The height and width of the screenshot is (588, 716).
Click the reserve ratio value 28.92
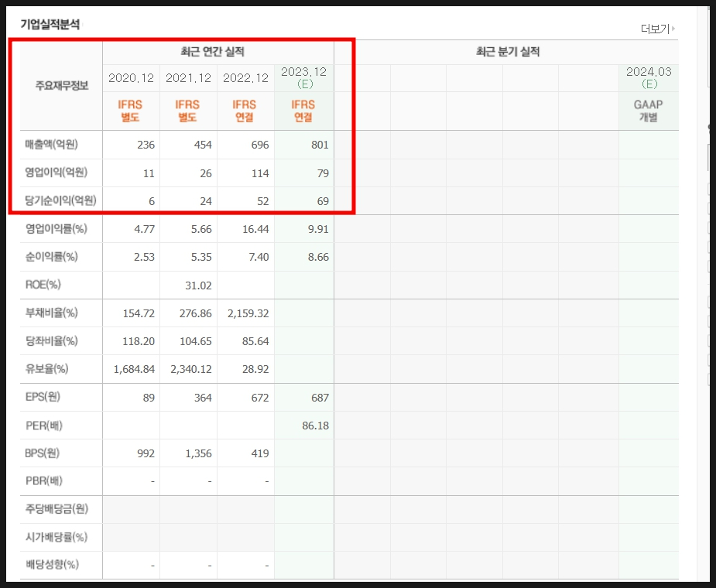click(x=255, y=369)
